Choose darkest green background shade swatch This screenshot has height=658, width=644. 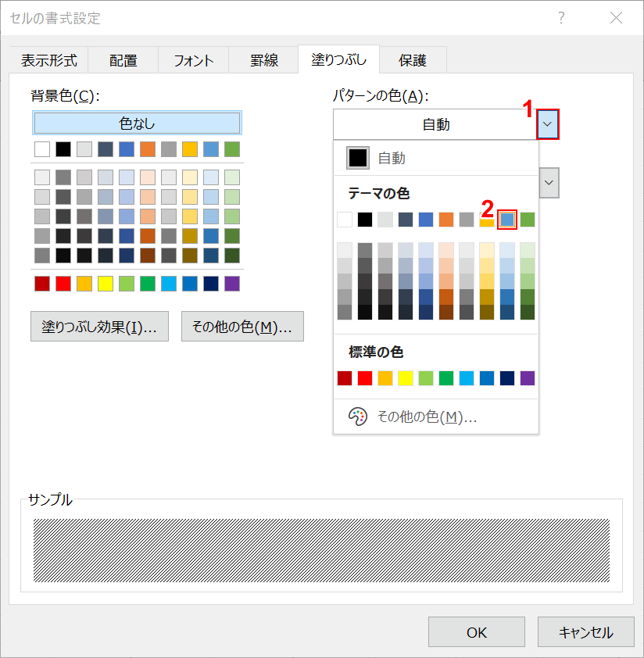point(232,255)
